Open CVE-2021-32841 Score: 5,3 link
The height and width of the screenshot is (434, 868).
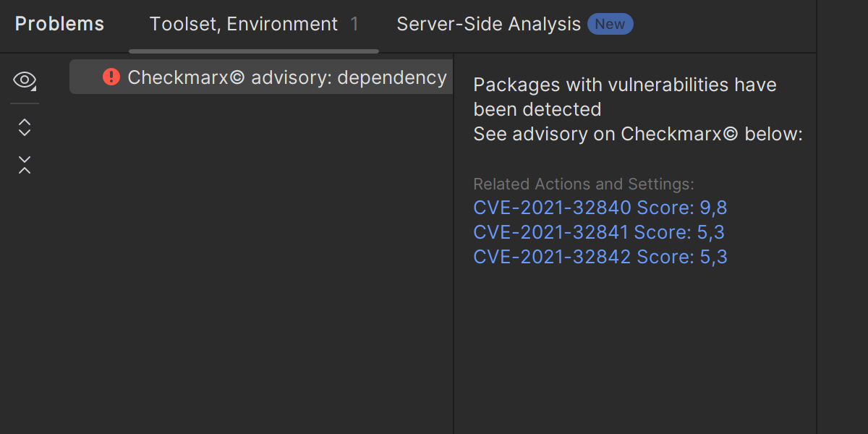(x=598, y=232)
